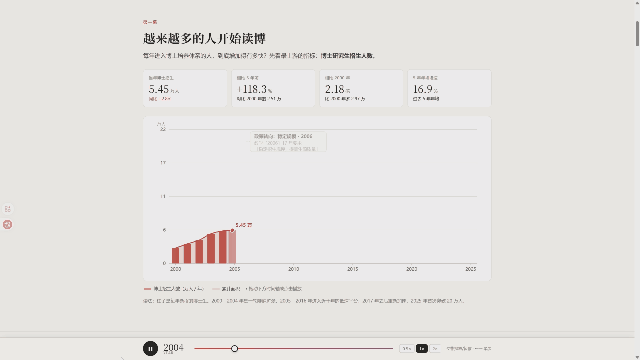Click the 2025 x-axis label
This screenshot has height=360, width=640.
click(471, 269)
